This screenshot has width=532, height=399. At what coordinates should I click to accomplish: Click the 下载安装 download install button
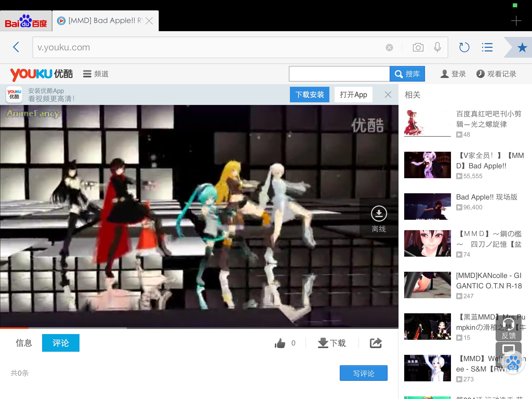310,95
